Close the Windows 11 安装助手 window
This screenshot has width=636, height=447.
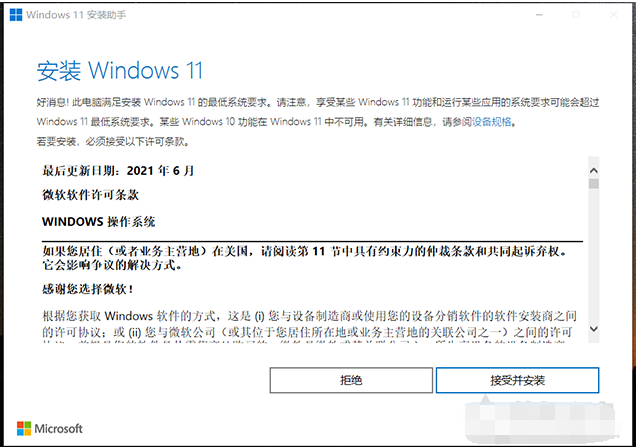coord(614,15)
